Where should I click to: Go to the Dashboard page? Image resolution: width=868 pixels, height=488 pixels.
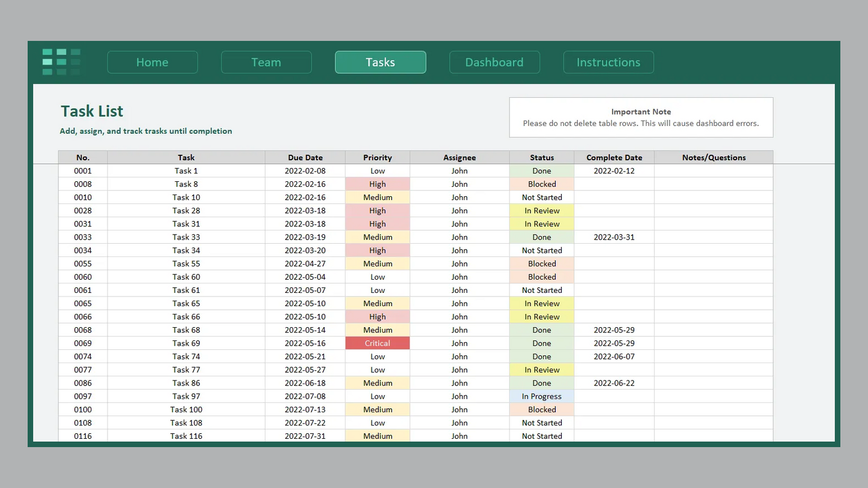point(494,62)
